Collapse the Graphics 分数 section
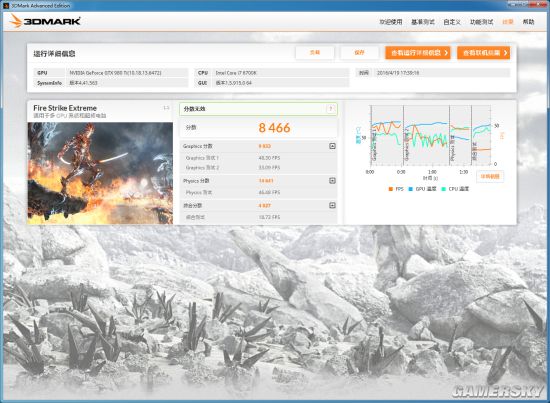This screenshot has width=550, height=403. (332, 146)
